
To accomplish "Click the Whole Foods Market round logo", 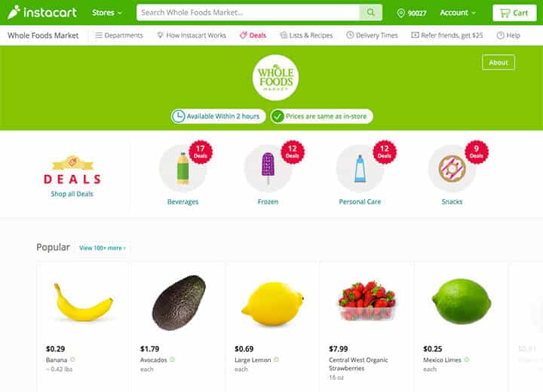I will (x=276, y=78).
